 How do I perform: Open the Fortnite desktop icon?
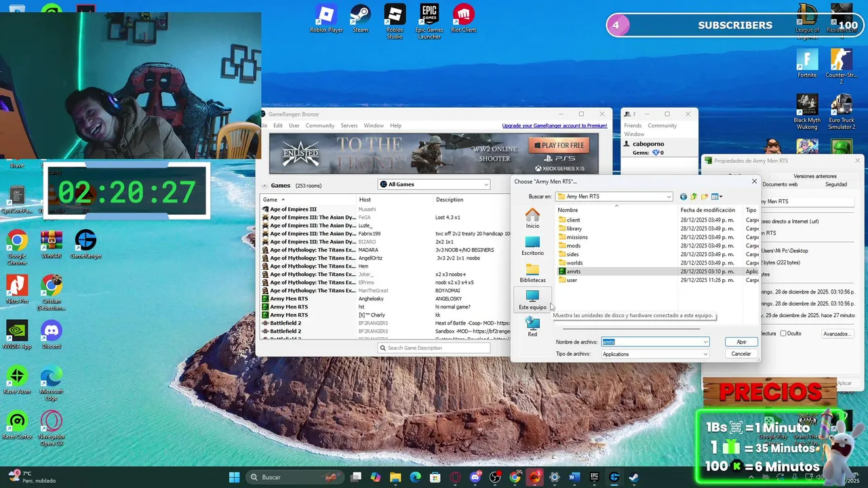[807, 64]
